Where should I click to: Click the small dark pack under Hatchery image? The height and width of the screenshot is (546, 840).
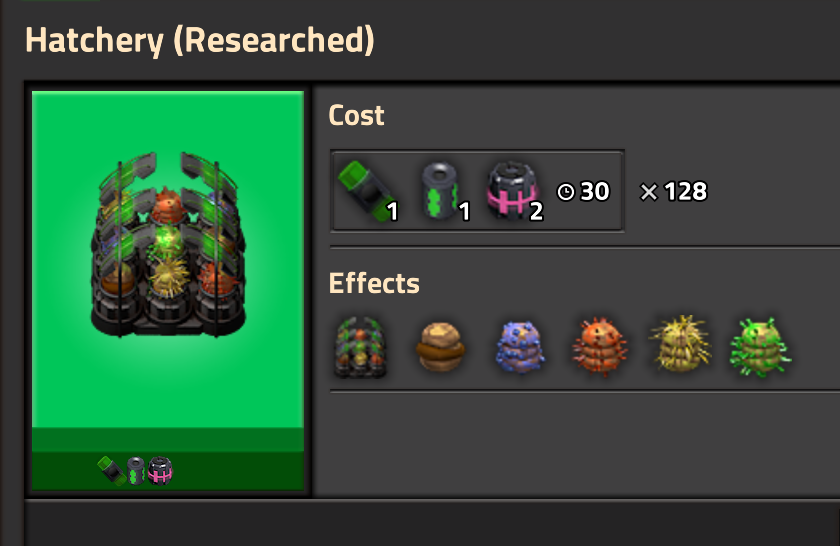click(136, 471)
